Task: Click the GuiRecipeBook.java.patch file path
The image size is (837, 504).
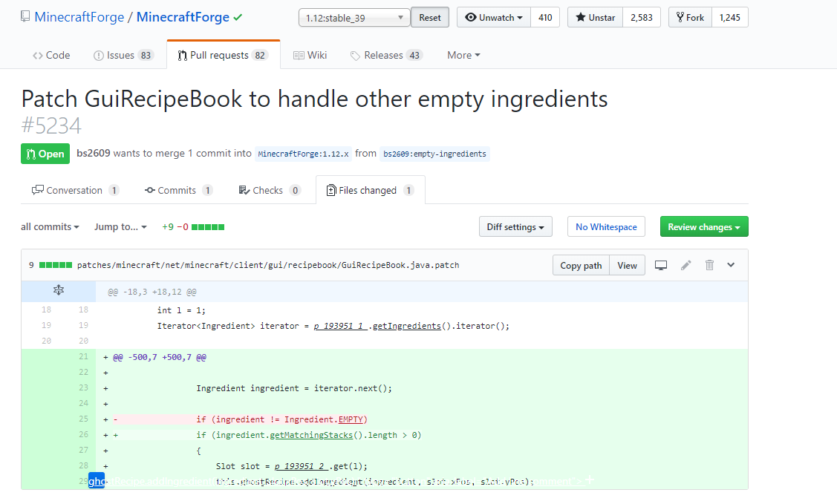Action: (x=268, y=265)
